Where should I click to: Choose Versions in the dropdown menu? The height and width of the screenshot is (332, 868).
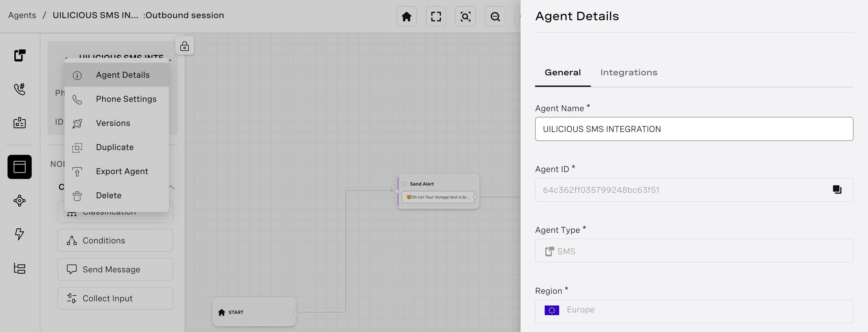point(117,123)
